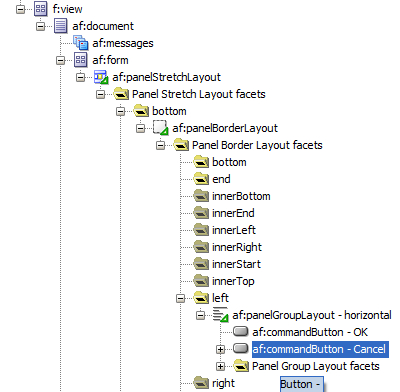Click the af:panelBorderLayout dashed-box icon
The height and width of the screenshot is (392, 400).
click(x=161, y=128)
